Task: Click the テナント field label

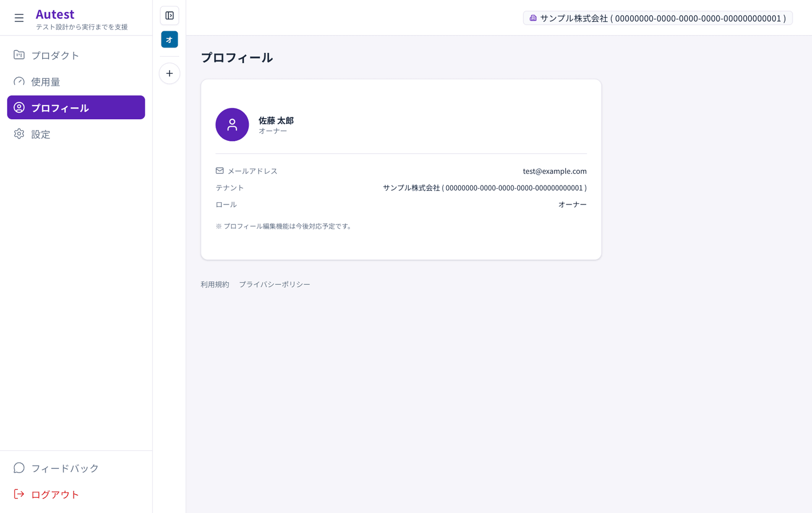Action: (x=229, y=188)
